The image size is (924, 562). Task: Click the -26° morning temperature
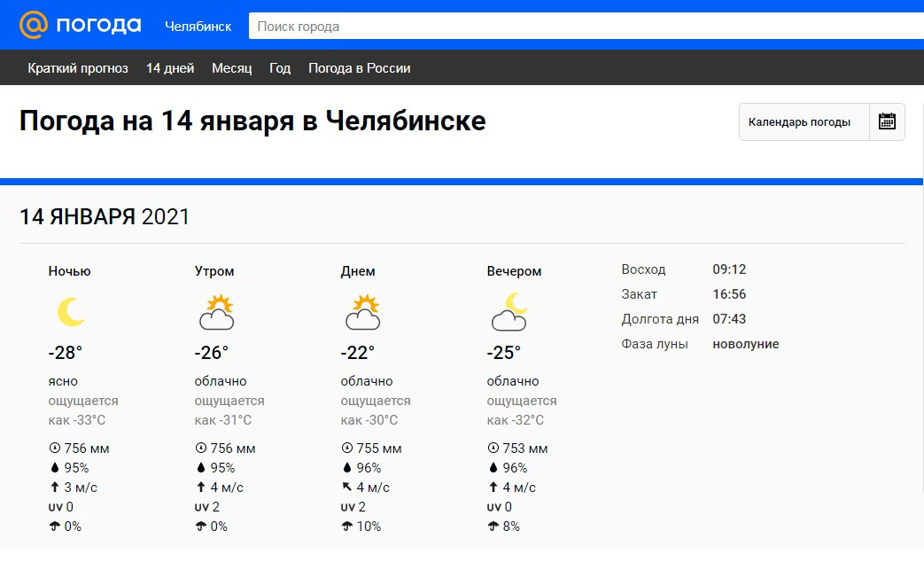(212, 352)
